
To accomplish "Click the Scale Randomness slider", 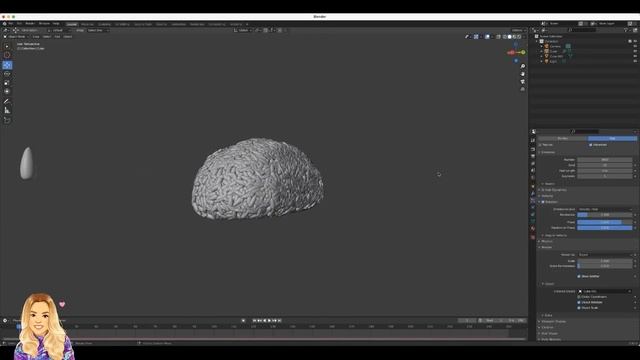I will click(604, 266).
